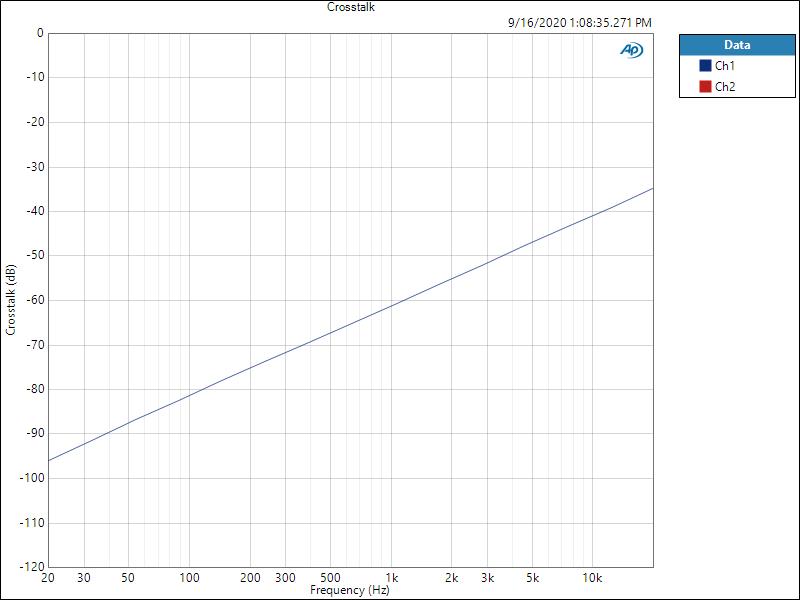The height and width of the screenshot is (600, 800).
Task: Click the -40 crosstalk tick label
Action: pos(35,211)
